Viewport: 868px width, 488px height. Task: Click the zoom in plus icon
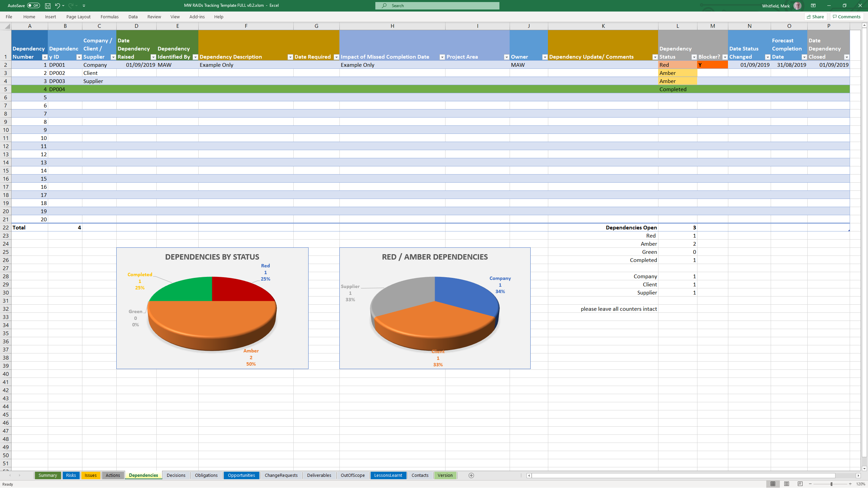coord(850,484)
